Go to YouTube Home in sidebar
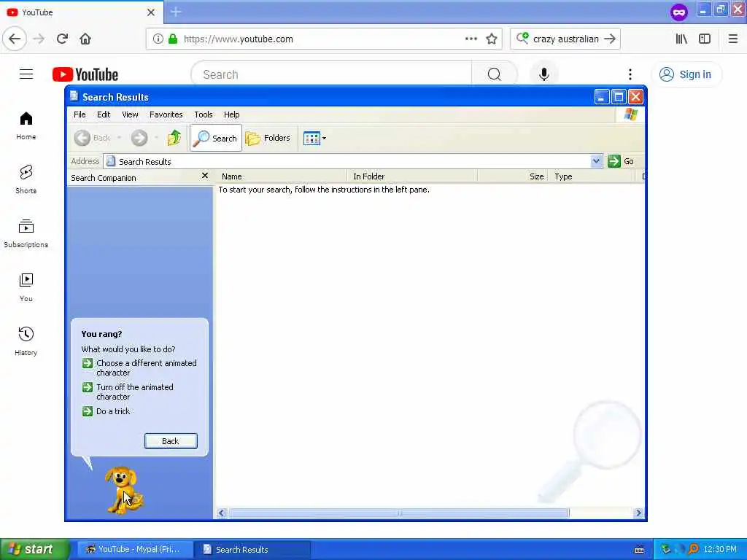 point(26,125)
